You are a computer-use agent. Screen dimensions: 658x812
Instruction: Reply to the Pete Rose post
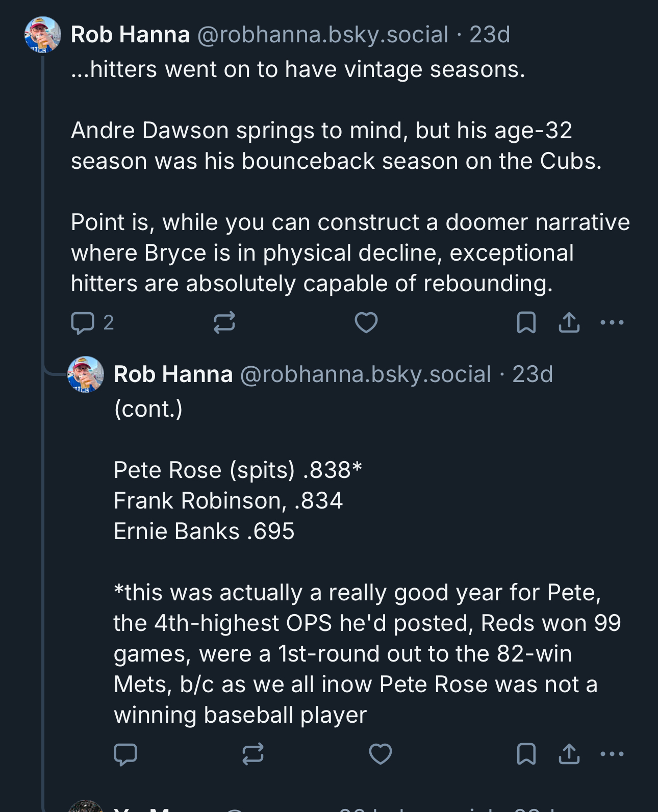point(125,754)
